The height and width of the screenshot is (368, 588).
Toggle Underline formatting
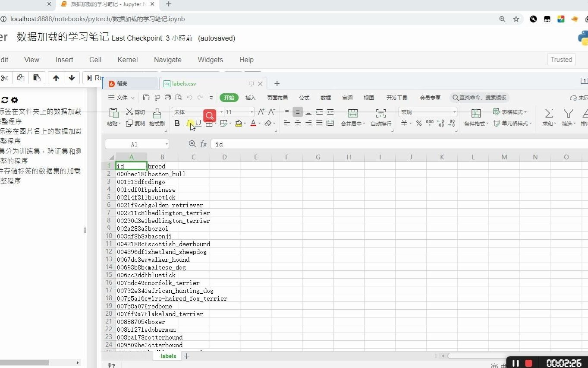tap(198, 124)
